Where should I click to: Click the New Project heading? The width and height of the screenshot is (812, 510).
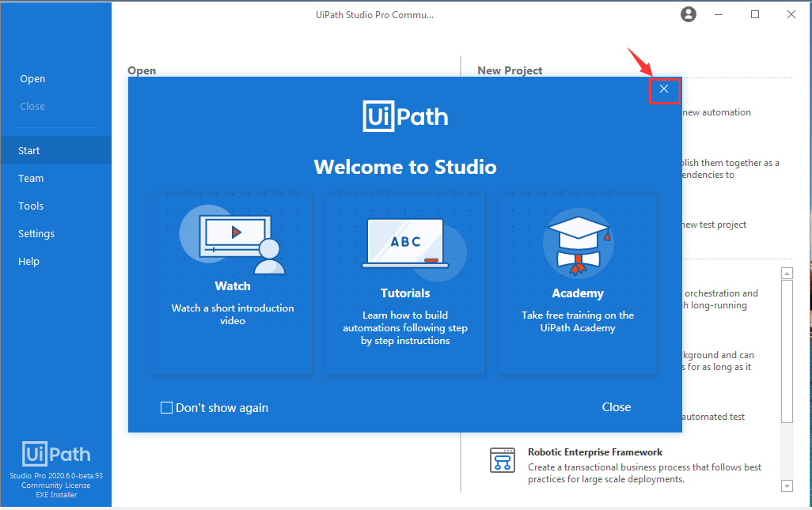tap(510, 70)
